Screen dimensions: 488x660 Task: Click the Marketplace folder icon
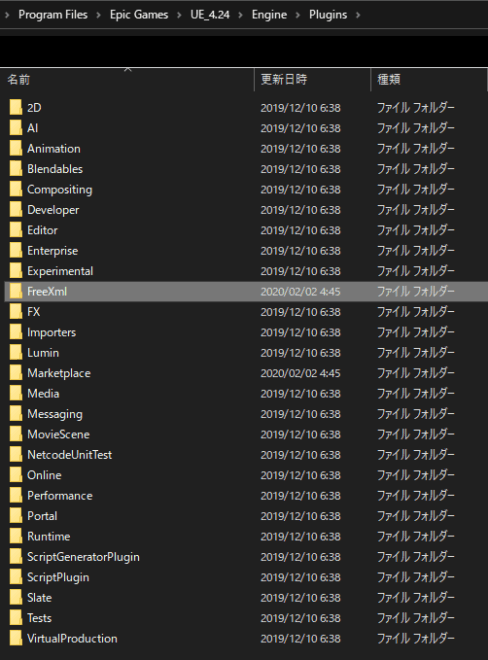[16, 373]
